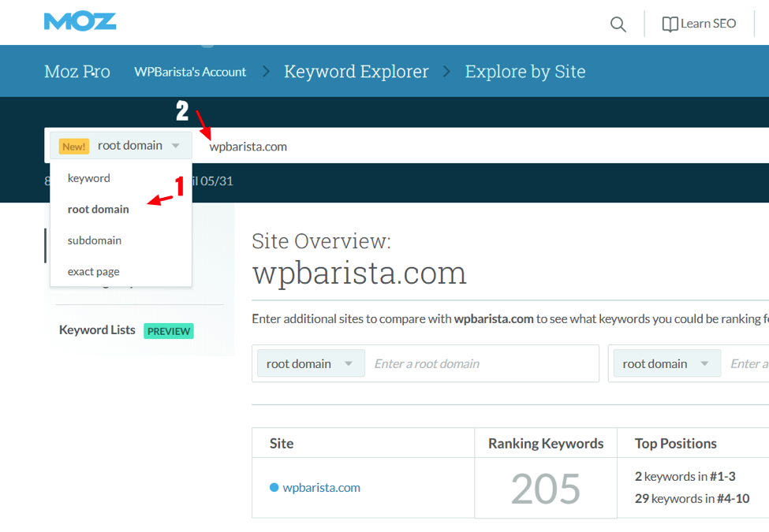Select subdomain from the dropdown list
Screen dimensions: 769x532
coord(95,240)
